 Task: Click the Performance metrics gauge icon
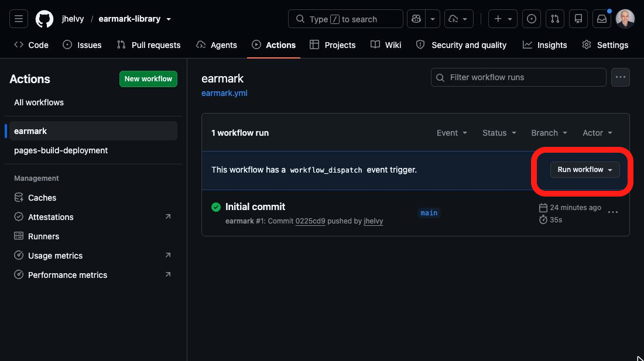click(19, 274)
